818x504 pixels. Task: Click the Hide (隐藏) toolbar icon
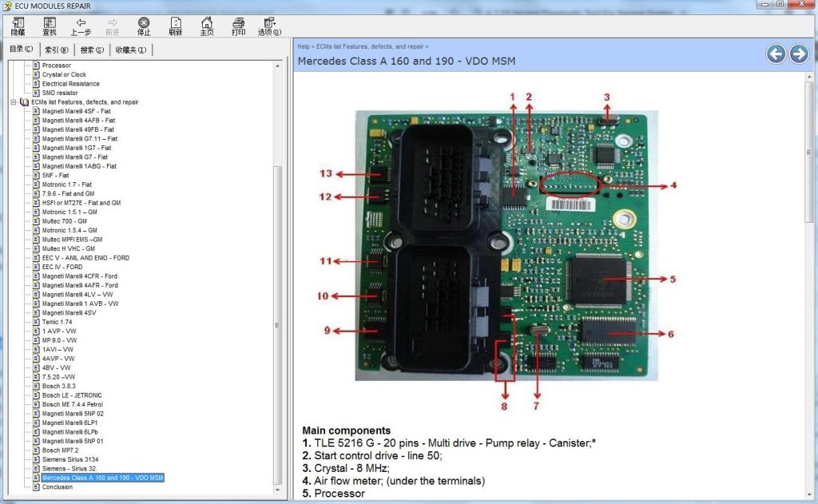coord(18,25)
